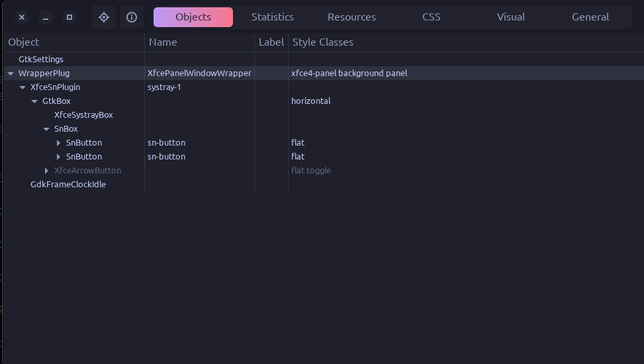Maximize the inspector window
This screenshot has height=364, width=644.
(x=69, y=17)
